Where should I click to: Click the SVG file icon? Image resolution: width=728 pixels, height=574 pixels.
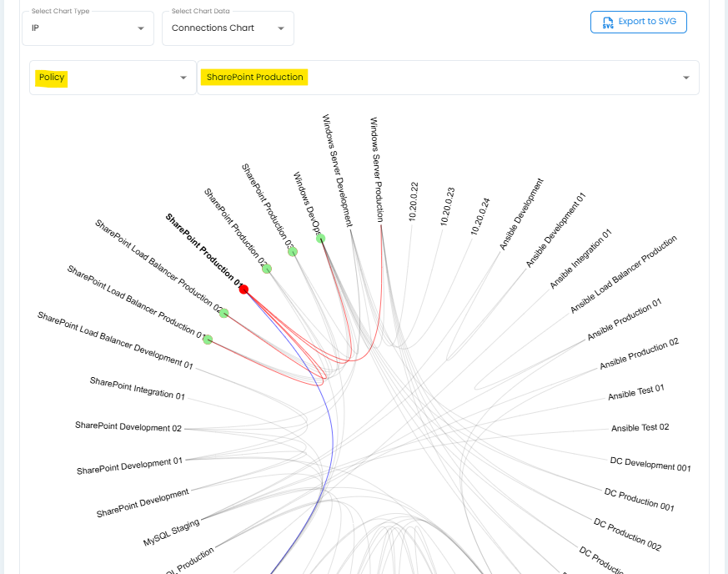608,23
